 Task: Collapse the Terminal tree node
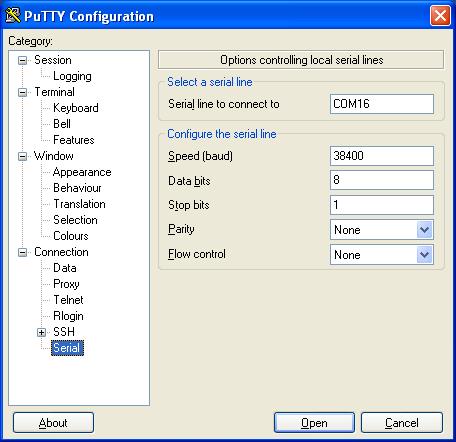[22, 92]
